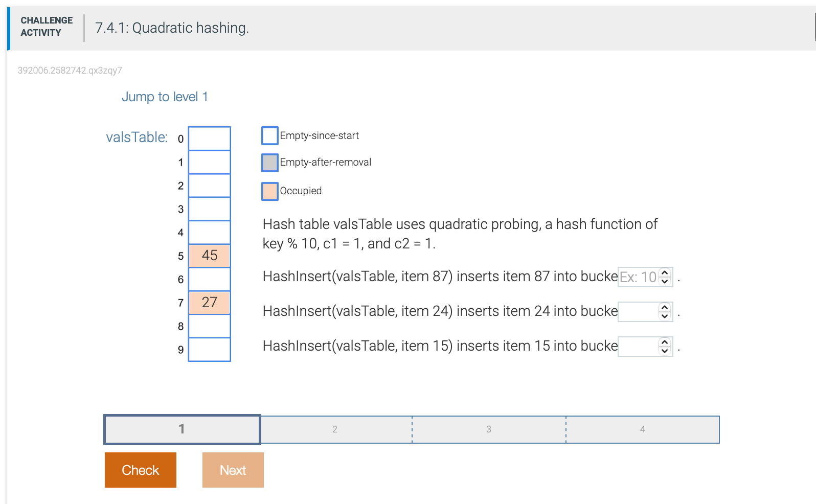
Task: Click the Empty-since-start legend text
Action: [x=319, y=135]
